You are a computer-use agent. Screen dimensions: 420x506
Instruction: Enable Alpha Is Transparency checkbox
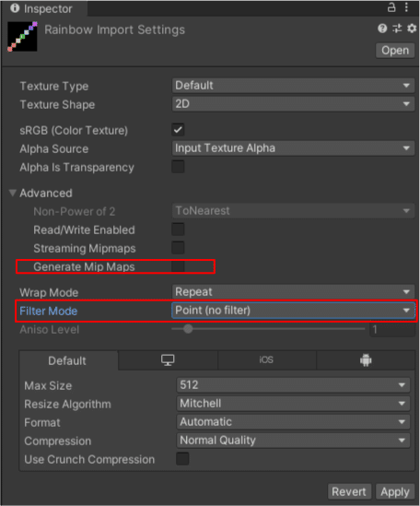(x=178, y=167)
